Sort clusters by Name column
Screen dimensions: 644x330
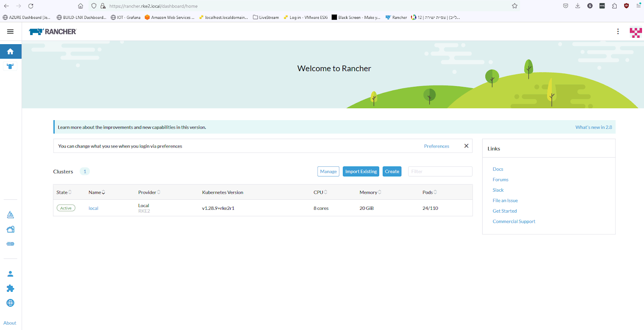pyautogui.click(x=97, y=192)
